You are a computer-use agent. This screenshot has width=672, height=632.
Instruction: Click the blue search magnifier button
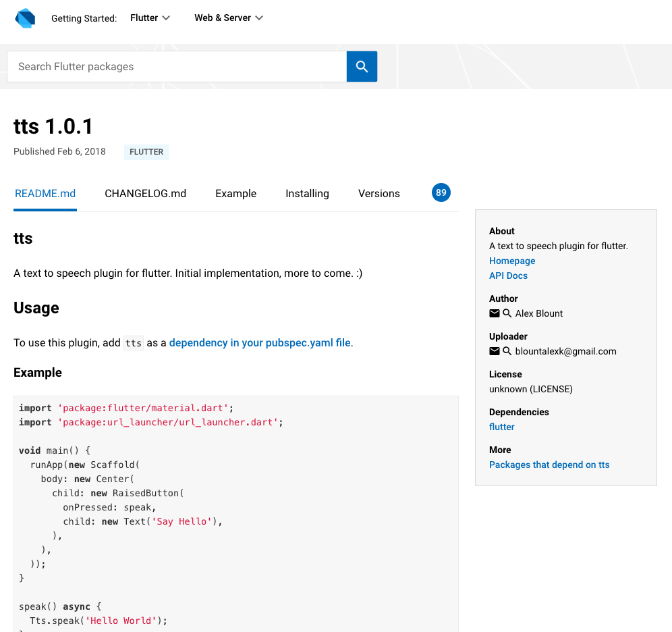[x=362, y=66]
